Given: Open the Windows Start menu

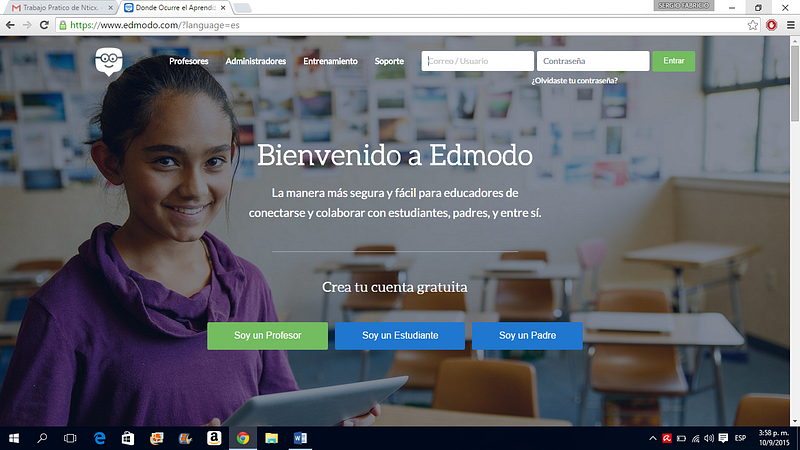Looking at the screenshot, I should (x=14, y=438).
